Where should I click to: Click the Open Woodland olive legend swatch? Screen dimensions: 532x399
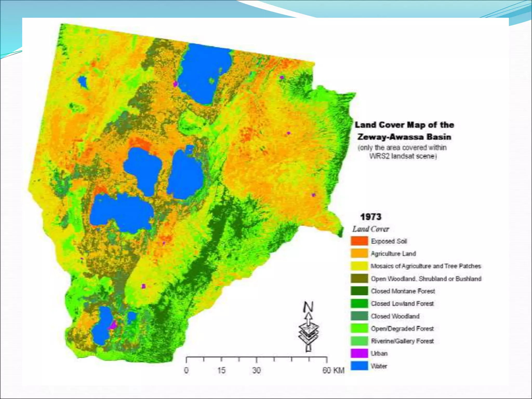pyautogui.click(x=359, y=278)
